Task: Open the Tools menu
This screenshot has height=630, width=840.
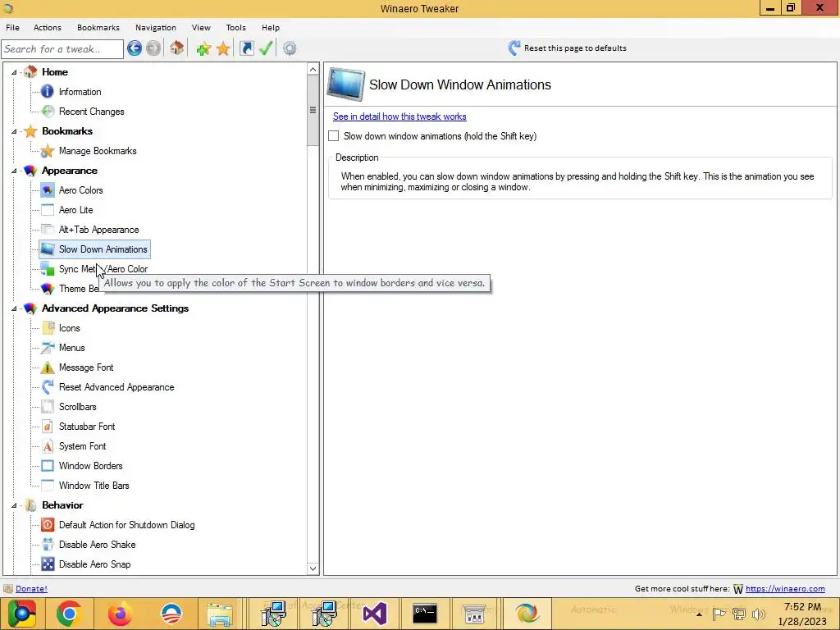Action: pos(235,27)
